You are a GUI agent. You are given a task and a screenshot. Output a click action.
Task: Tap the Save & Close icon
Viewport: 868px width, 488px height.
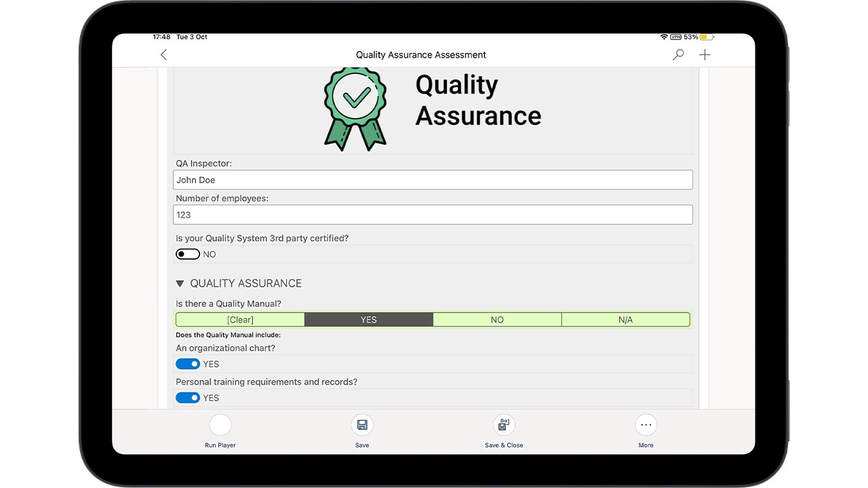click(504, 425)
